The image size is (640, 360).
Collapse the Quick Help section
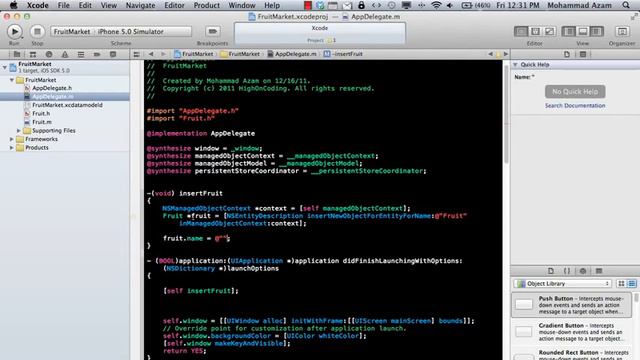(x=515, y=64)
